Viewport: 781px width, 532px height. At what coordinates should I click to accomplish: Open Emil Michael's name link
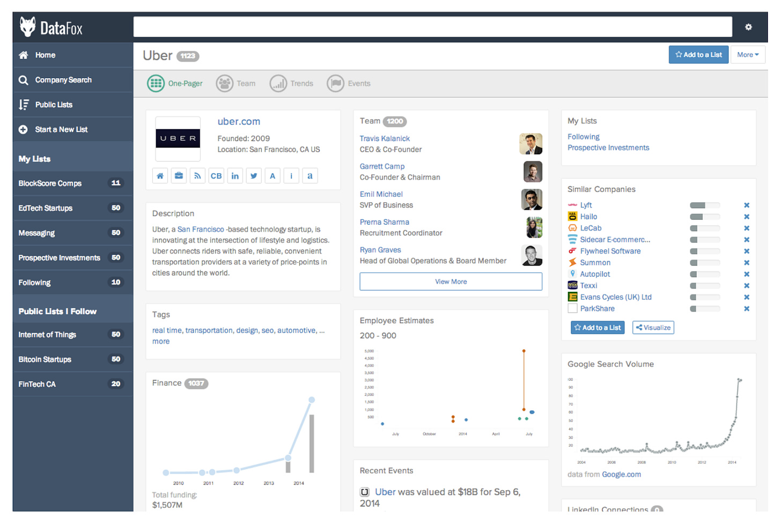381,194
